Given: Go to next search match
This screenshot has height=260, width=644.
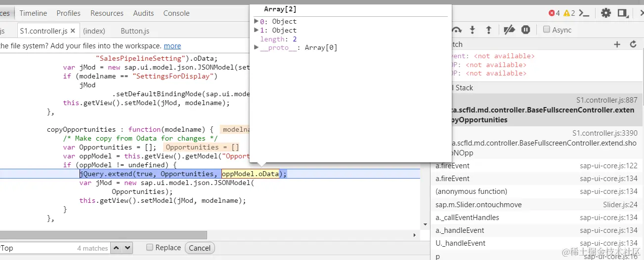Looking at the screenshot, I should [128, 248].
